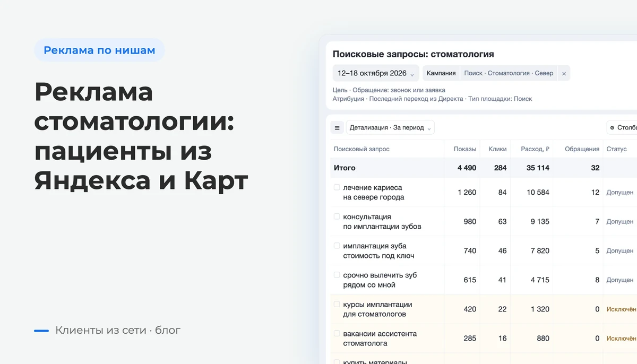
Task: Click the Клиенты из сети · блог caption
Action: click(x=118, y=330)
